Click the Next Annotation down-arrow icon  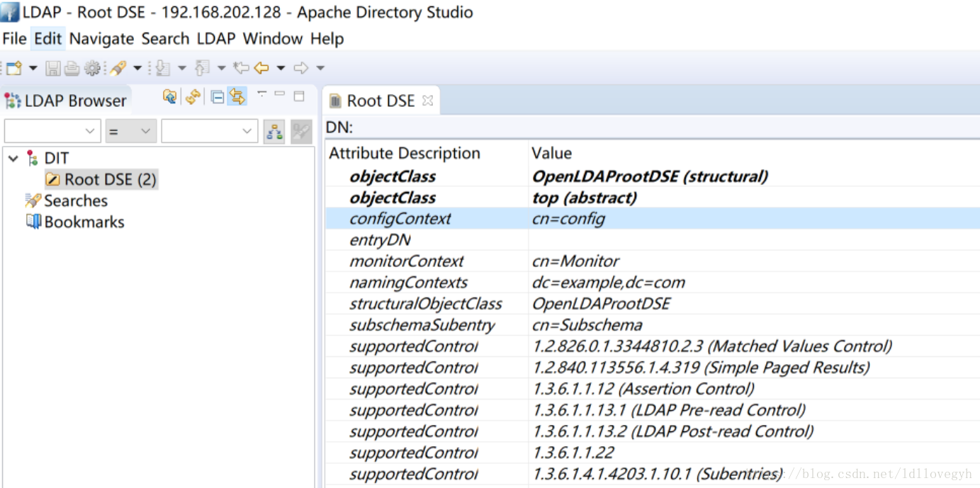[163, 68]
